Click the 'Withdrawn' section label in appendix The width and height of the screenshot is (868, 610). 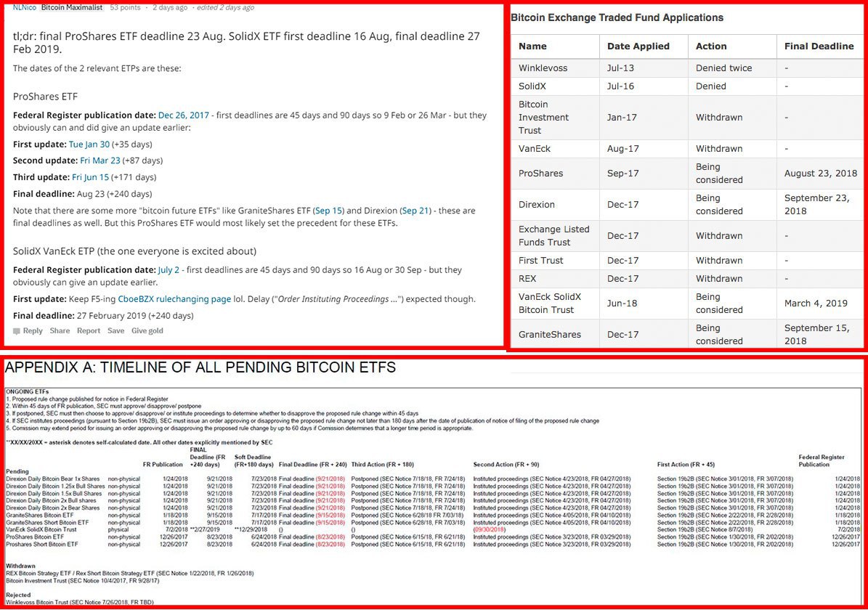pos(20,566)
